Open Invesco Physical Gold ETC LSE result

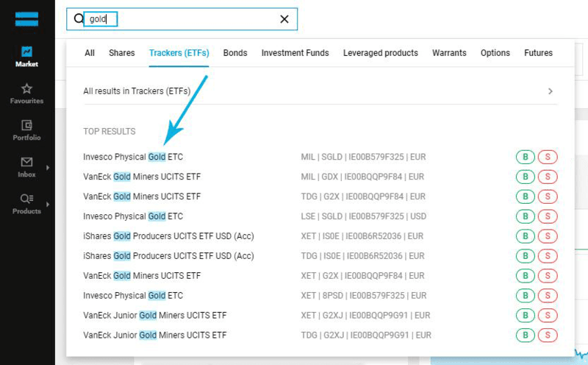click(133, 216)
